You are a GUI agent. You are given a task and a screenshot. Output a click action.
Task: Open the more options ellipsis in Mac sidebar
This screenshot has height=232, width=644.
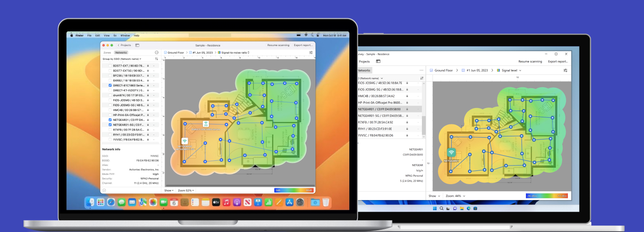[157, 52]
